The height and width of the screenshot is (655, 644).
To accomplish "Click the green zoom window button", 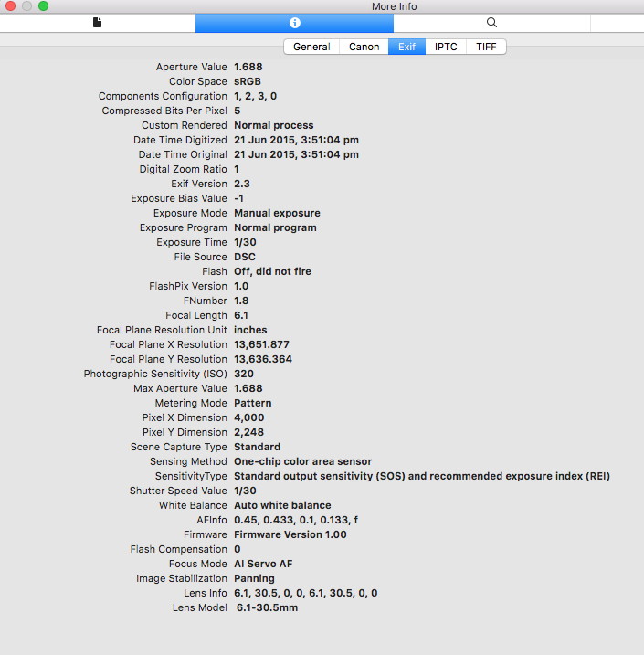I will 43,6.
